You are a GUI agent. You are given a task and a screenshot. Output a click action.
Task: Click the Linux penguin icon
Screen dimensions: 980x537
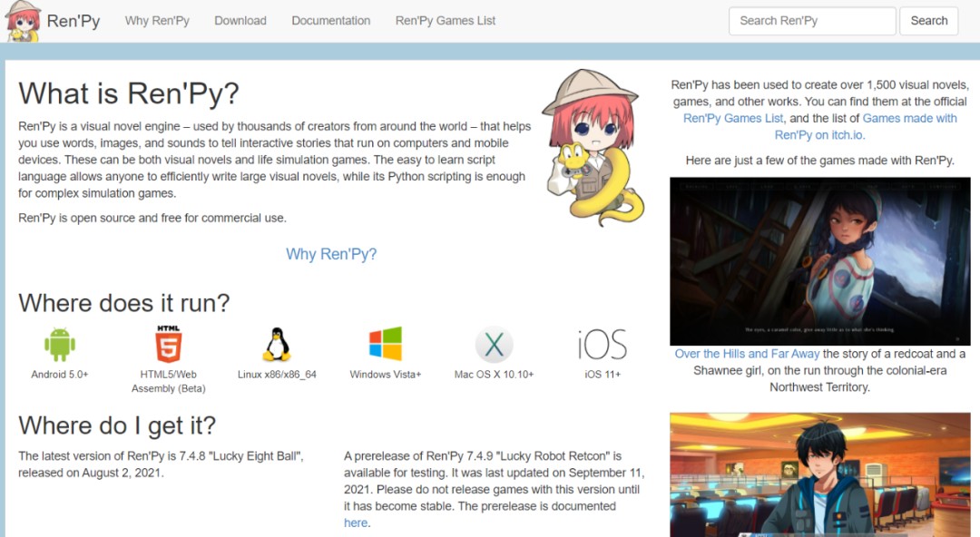click(x=277, y=345)
